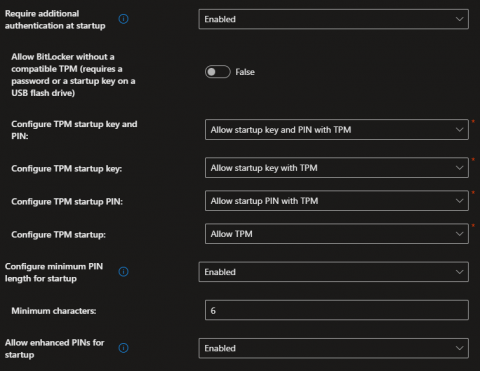Image resolution: width=480 pixels, height=371 pixels.
Task: Expand Configure minimum PIN length dropdown
Action: tap(334, 272)
